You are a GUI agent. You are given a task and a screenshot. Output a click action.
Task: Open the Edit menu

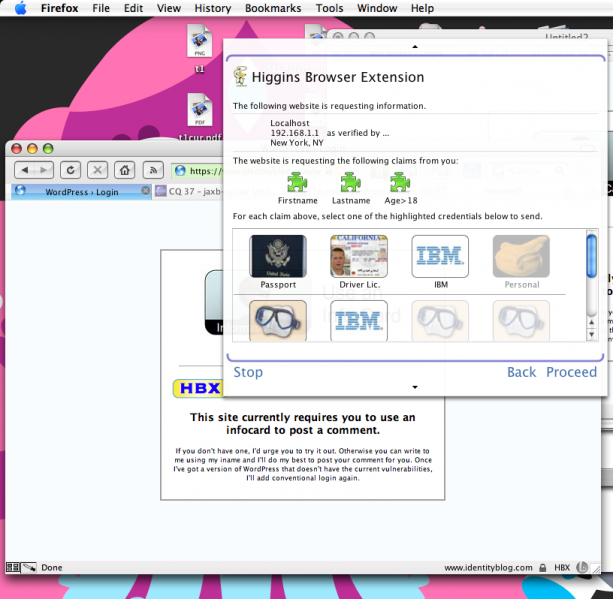[133, 8]
